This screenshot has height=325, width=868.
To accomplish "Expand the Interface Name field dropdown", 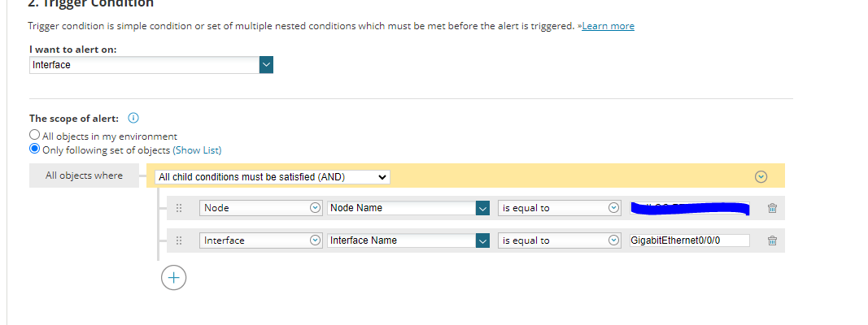I will [482, 240].
